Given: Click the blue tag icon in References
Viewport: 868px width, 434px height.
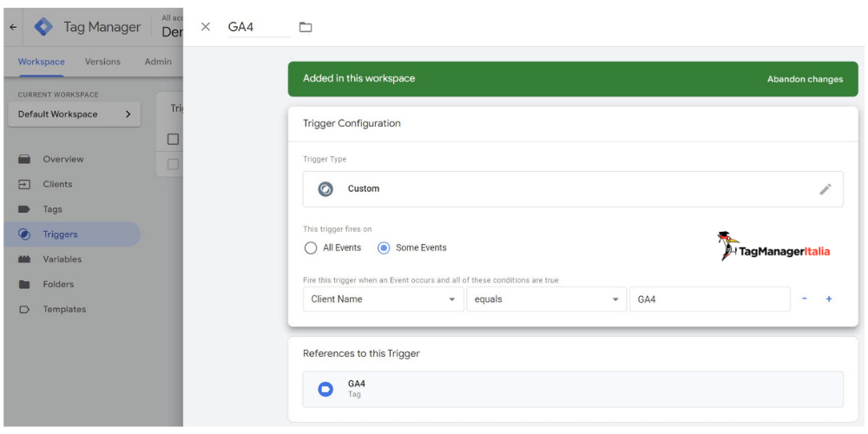Looking at the screenshot, I should coord(325,389).
